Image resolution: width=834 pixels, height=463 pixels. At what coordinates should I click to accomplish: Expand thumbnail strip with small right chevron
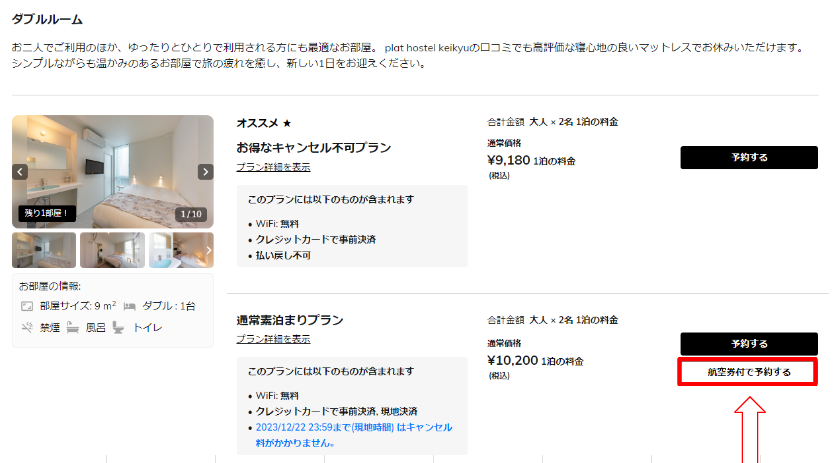(208, 250)
